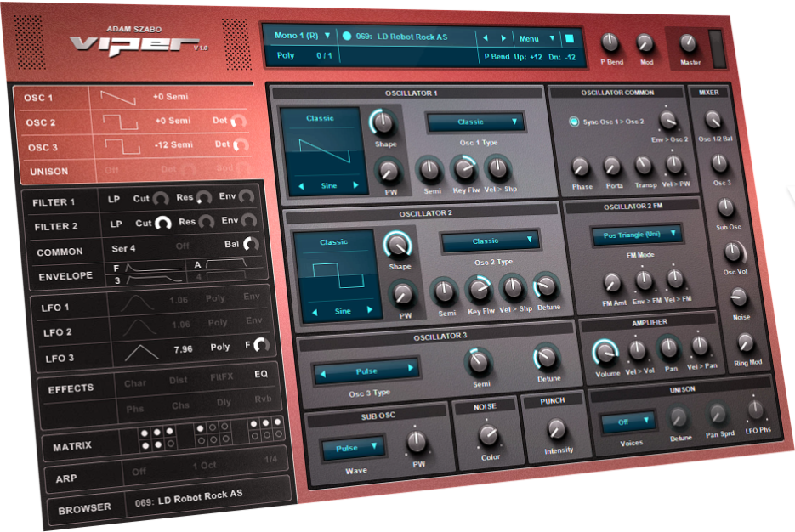Toggle the Char effect

(x=135, y=383)
